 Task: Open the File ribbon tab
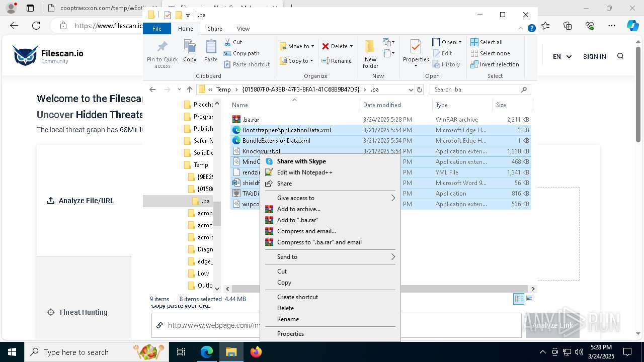click(x=157, y=29)
